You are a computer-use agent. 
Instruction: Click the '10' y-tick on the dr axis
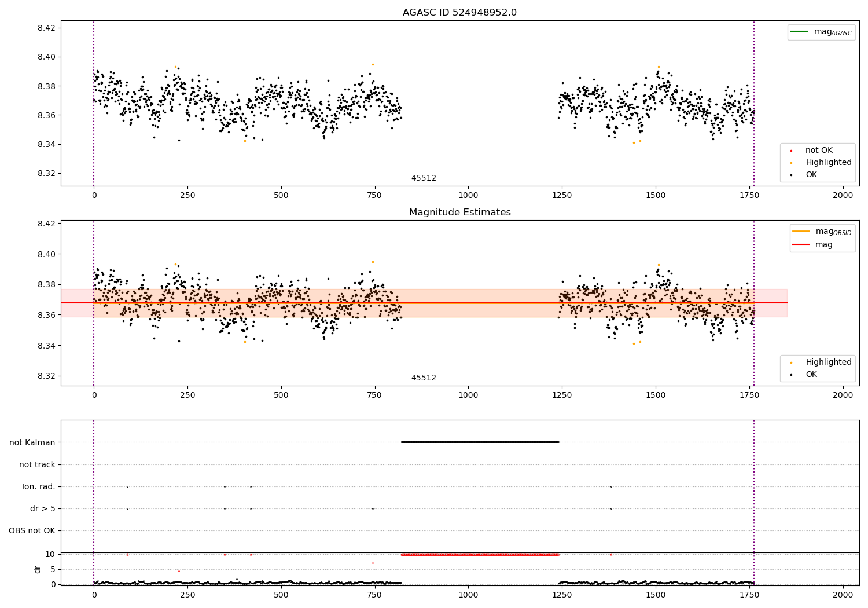point(50,554)
